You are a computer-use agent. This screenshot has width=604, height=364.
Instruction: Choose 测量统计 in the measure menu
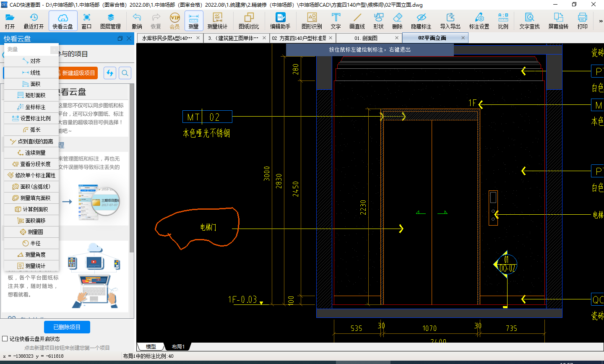(31, 266)
